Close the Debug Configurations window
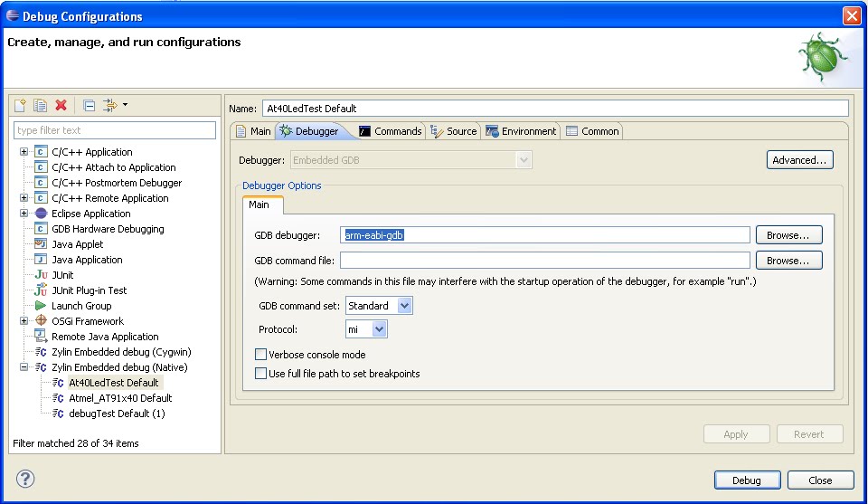868x504 pixels. [852, 15]
